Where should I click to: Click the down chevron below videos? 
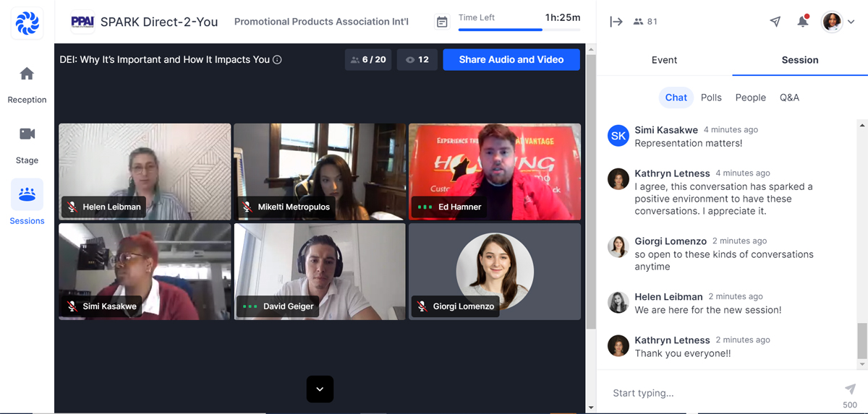320,389
